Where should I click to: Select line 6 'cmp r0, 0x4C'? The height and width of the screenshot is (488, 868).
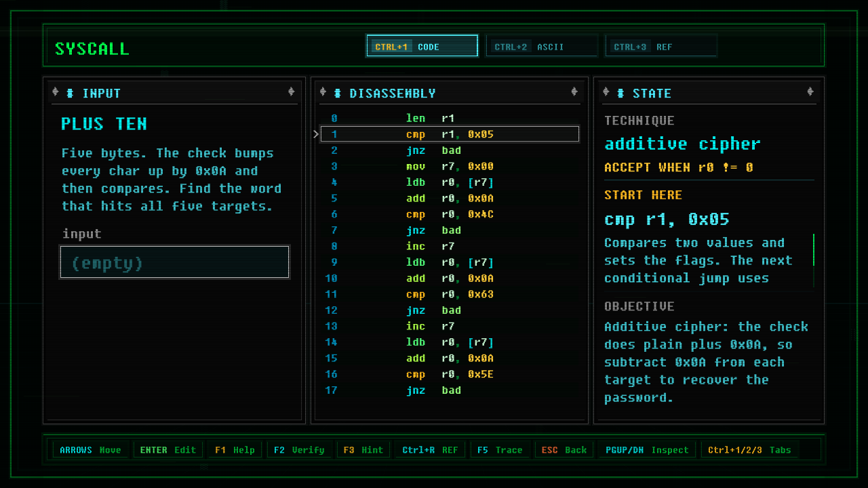[x=450, y=214]
